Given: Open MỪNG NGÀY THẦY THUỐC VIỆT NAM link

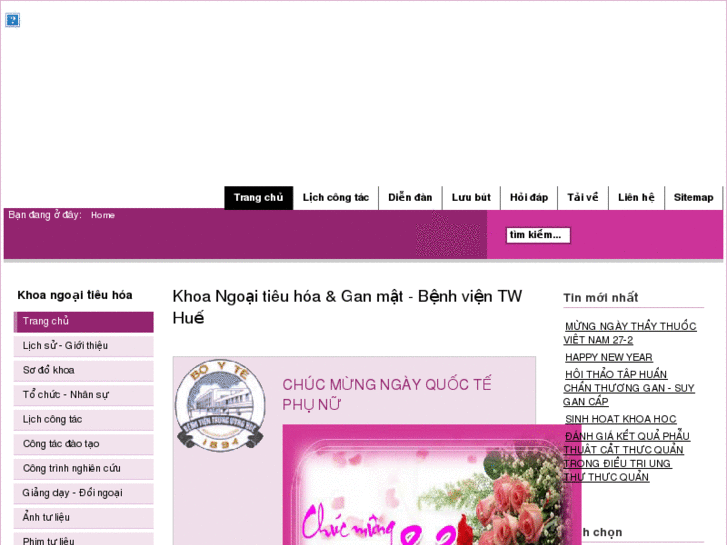Looking at the screenshot, I should (x=630, y=333).
